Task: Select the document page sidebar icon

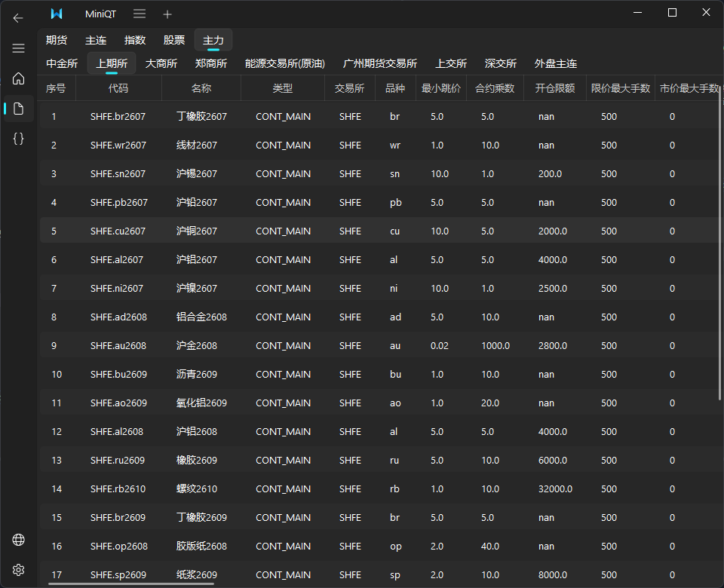Action: (18, 109)
